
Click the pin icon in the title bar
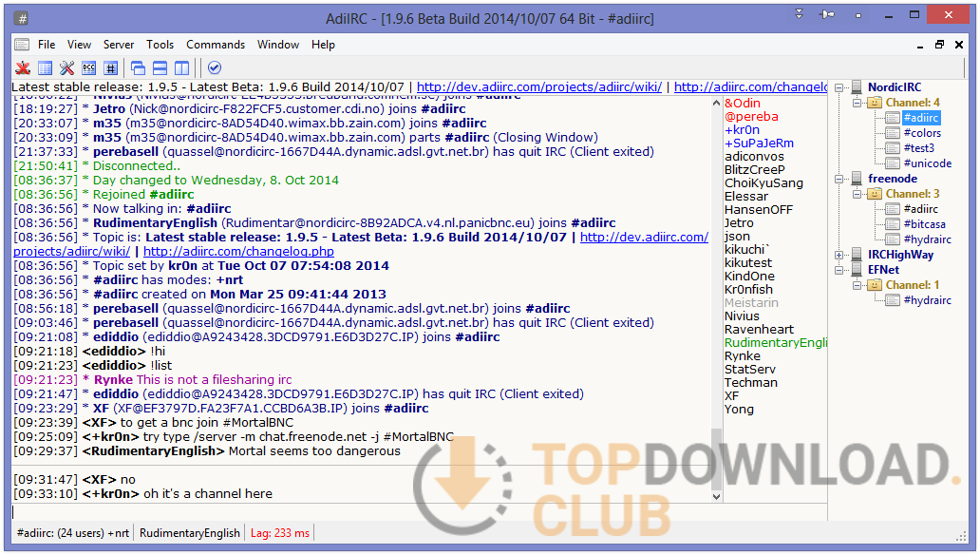(827, 14)
